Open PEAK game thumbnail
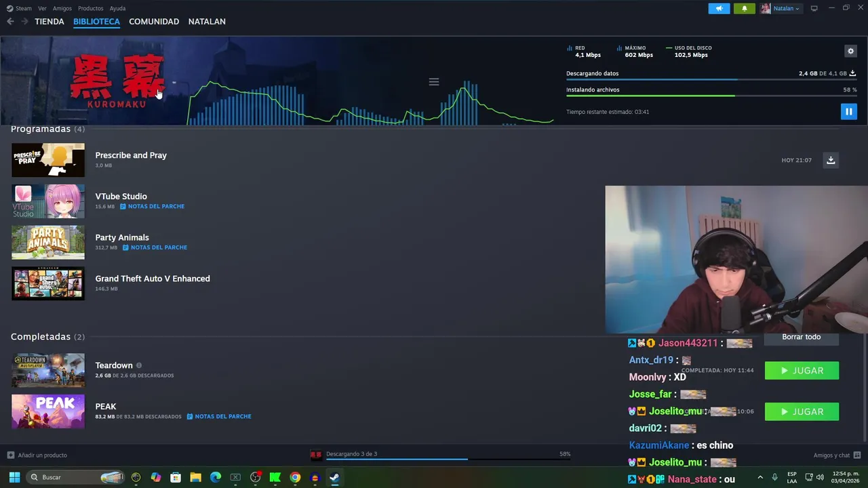The width and height of the screenshot is (868, 488). point(48,411)
